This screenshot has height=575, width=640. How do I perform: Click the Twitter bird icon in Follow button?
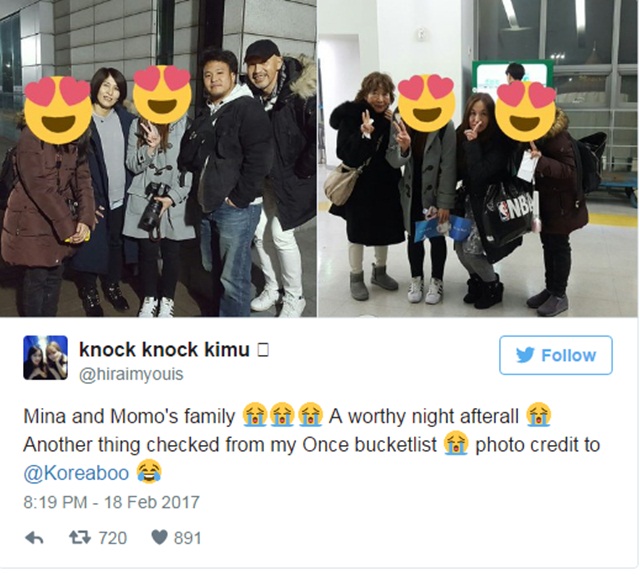(x=525, y=355)
